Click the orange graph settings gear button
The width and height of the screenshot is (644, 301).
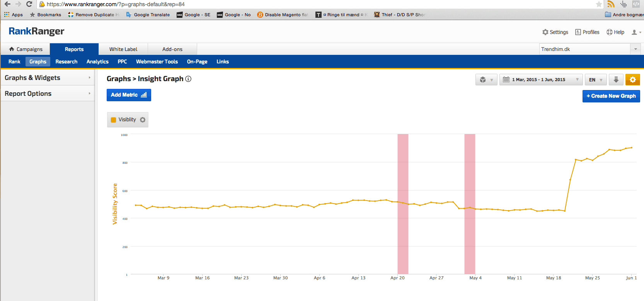point(632,80)
